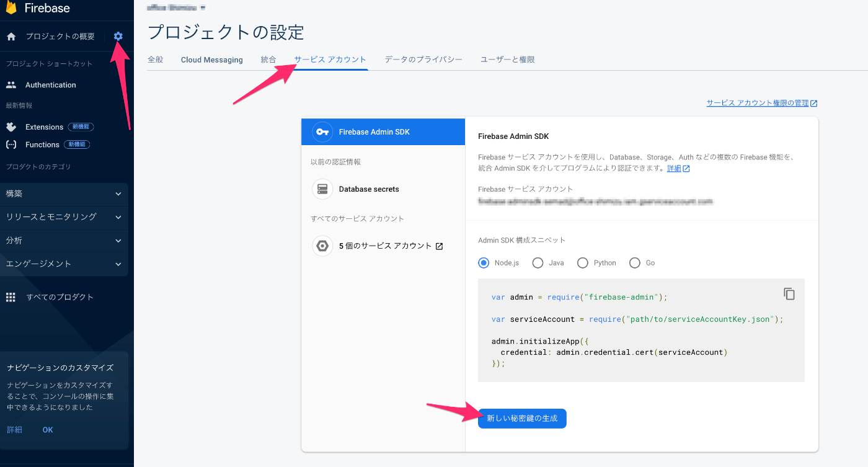The width and height of the screenshot is (868, 467).
Task: Open 5 個のサービス アカウント item
Action: pos(383,246)
